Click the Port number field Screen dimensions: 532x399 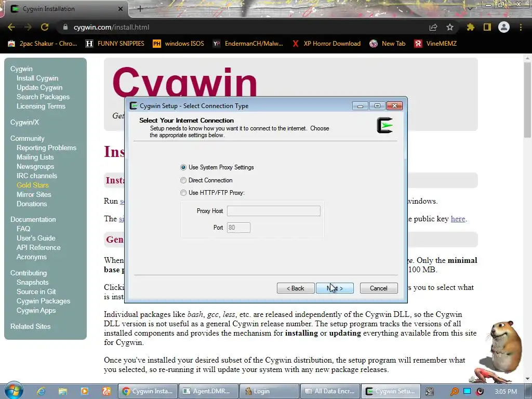click(238, 228)
